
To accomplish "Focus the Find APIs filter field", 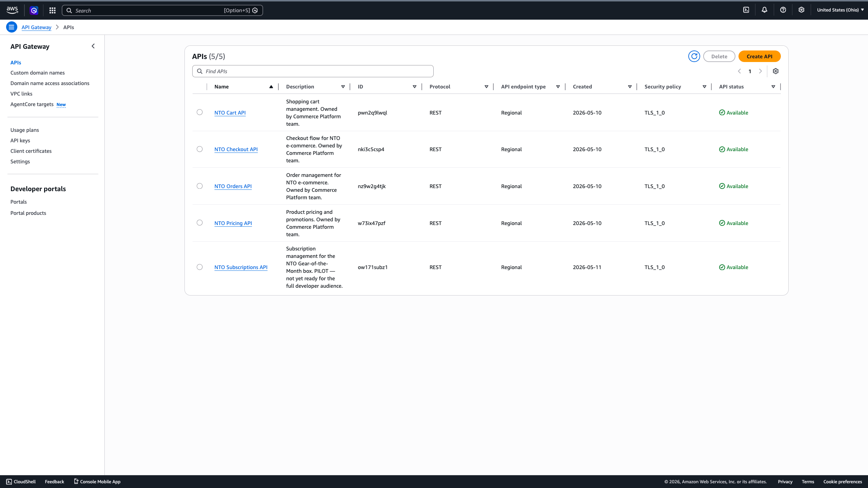I will click(313, 71).
